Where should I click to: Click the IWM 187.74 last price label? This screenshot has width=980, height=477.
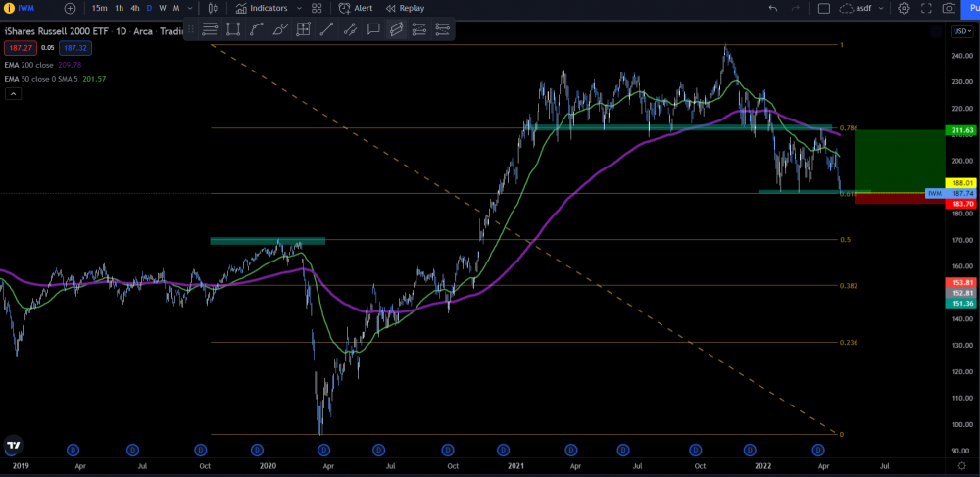[953, 194]
